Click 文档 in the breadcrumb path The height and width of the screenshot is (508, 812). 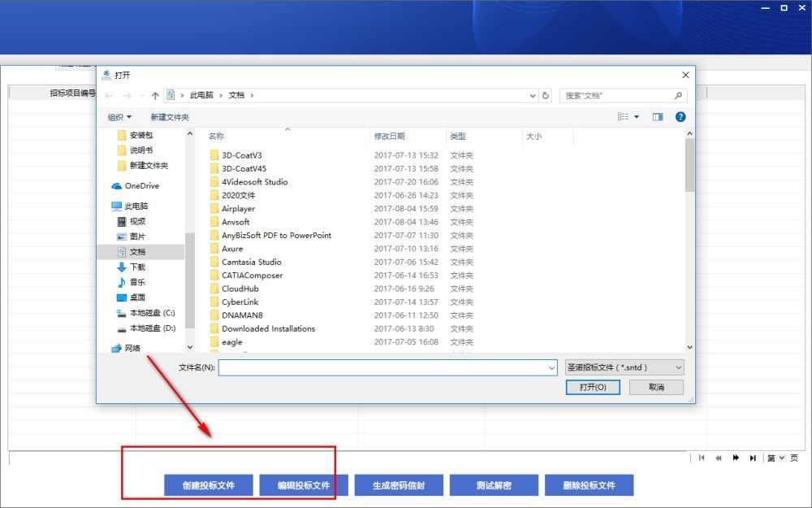(x=236, y=95)
